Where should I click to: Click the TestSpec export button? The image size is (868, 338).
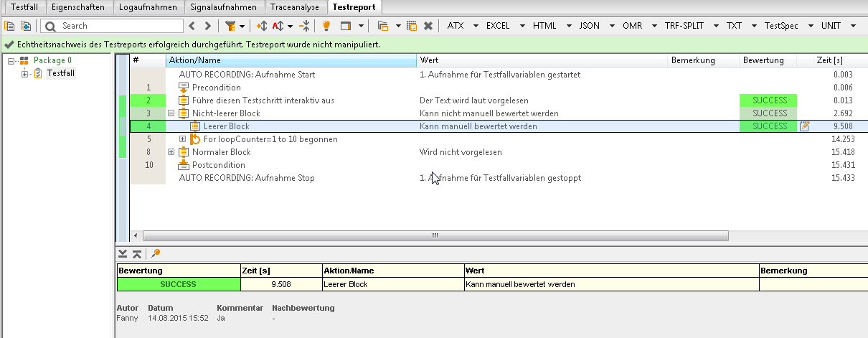coord(782,26)
